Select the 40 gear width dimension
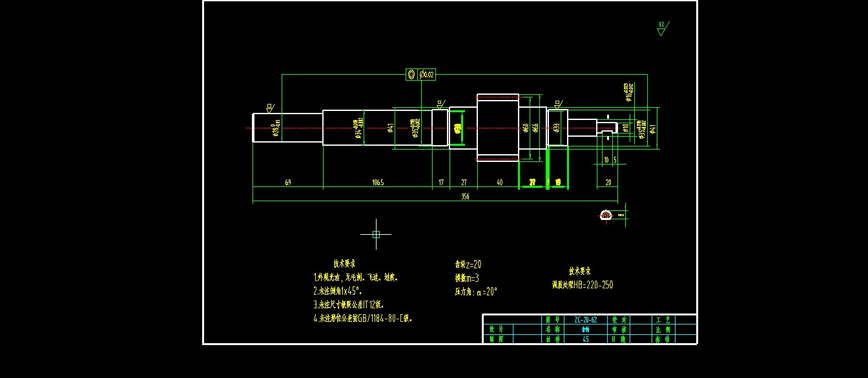Image resolution: width=868 pixels, height=378 pixels. coord(499,183)
